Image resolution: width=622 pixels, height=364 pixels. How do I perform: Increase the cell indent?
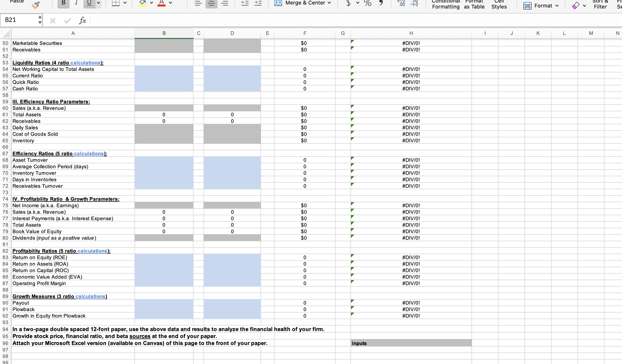[x=258, y=3]
